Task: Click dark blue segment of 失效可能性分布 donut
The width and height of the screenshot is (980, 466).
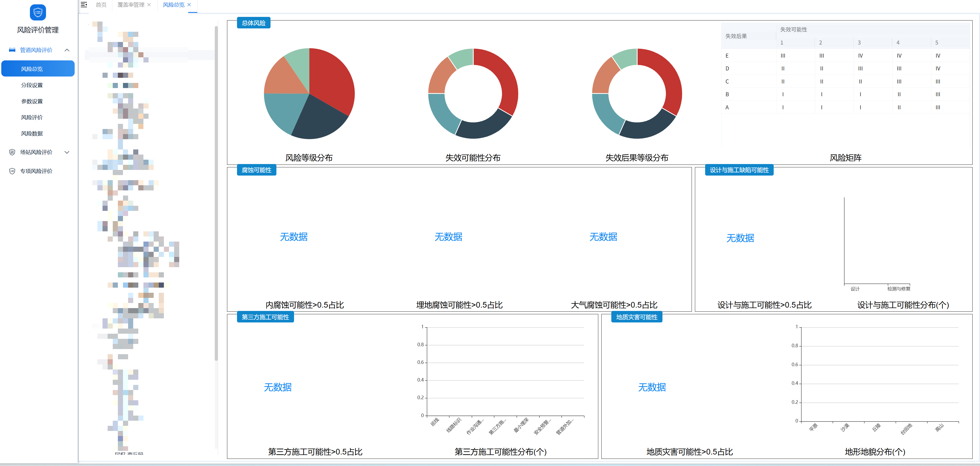Action: (x=485, y=129)
